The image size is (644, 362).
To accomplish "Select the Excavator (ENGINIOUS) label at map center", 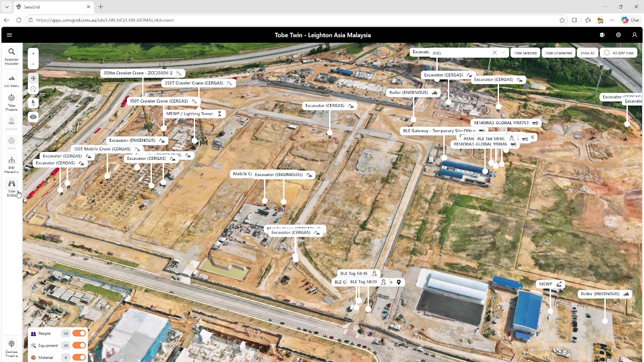I will click(283, 174).
